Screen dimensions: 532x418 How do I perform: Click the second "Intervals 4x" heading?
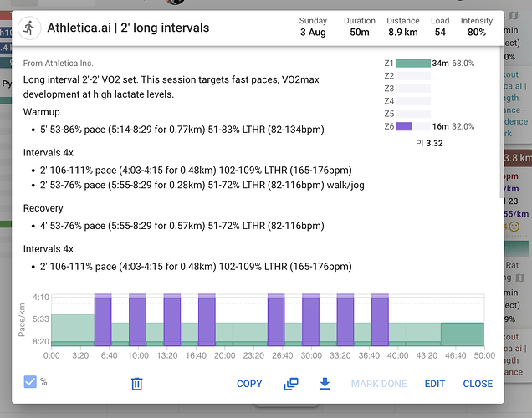(x=49, y=249)
